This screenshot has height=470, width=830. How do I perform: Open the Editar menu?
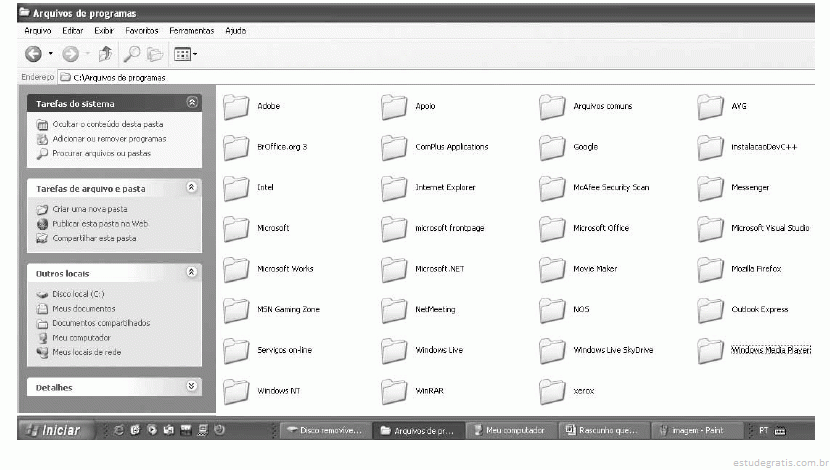pos(73,31)
